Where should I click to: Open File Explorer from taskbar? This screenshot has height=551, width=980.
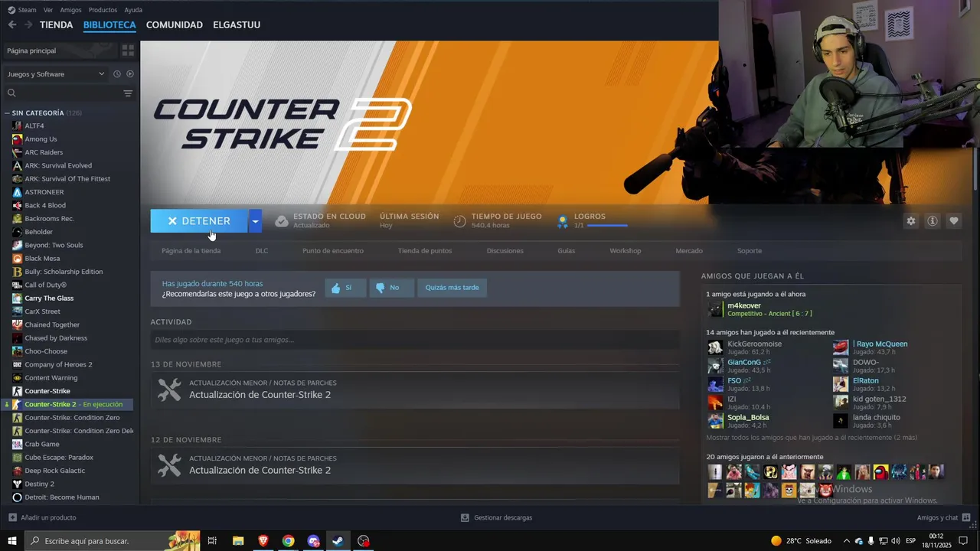click(x=238, y=541)
